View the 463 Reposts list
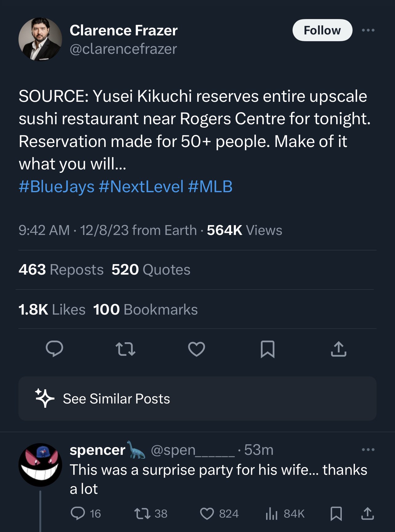The width and height of the screenshot is (395, 532). click(61, 270)
